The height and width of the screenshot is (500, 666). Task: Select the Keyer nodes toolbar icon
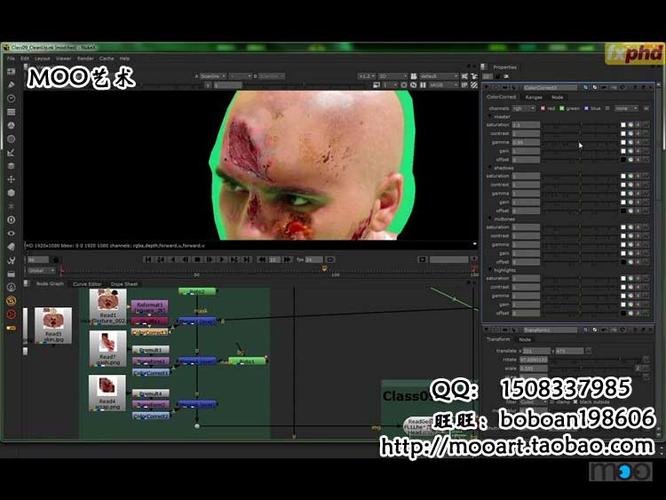tap(11, 152)
